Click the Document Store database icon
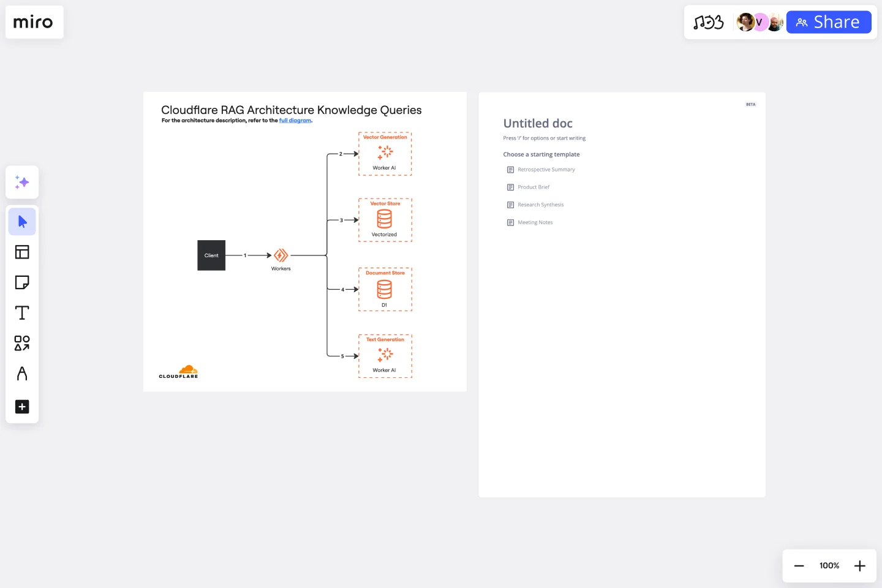Viewport: 882px width, 588px height. click(x=385, y=289)
